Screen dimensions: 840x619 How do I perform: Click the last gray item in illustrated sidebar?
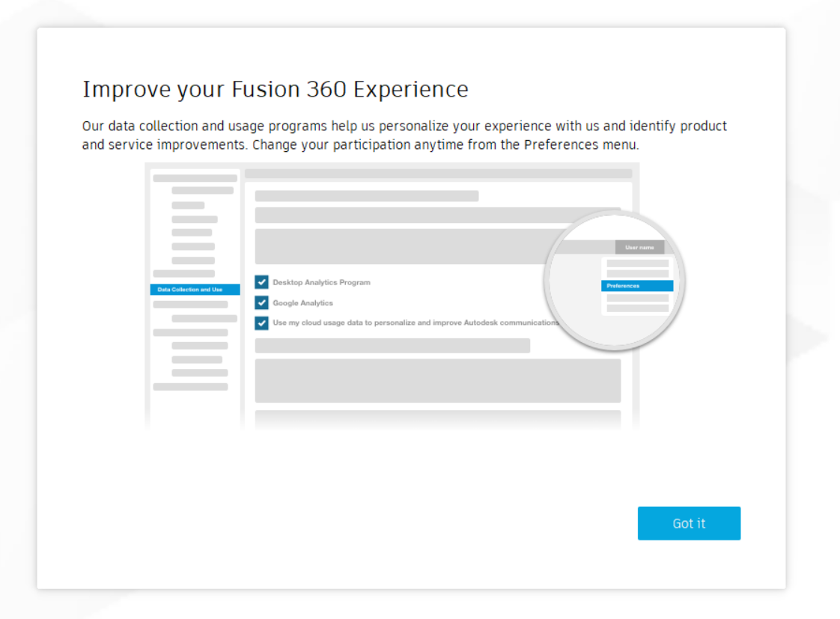(x=190, y=387)
